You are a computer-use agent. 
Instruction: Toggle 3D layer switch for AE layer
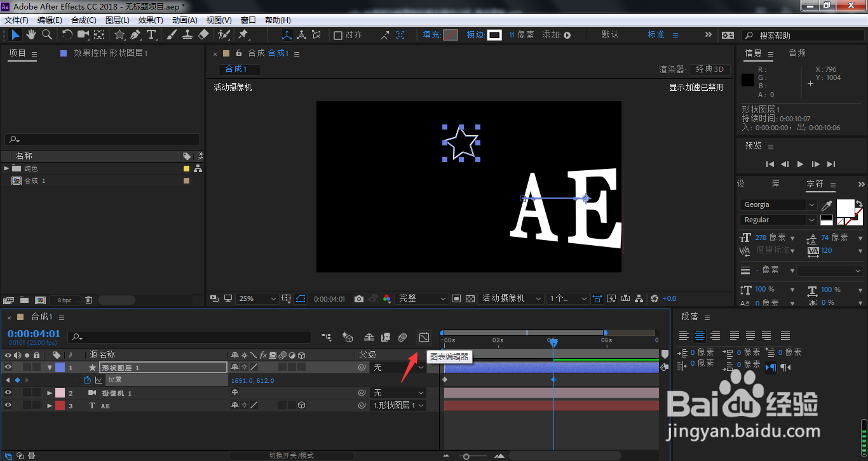(301, 405)
